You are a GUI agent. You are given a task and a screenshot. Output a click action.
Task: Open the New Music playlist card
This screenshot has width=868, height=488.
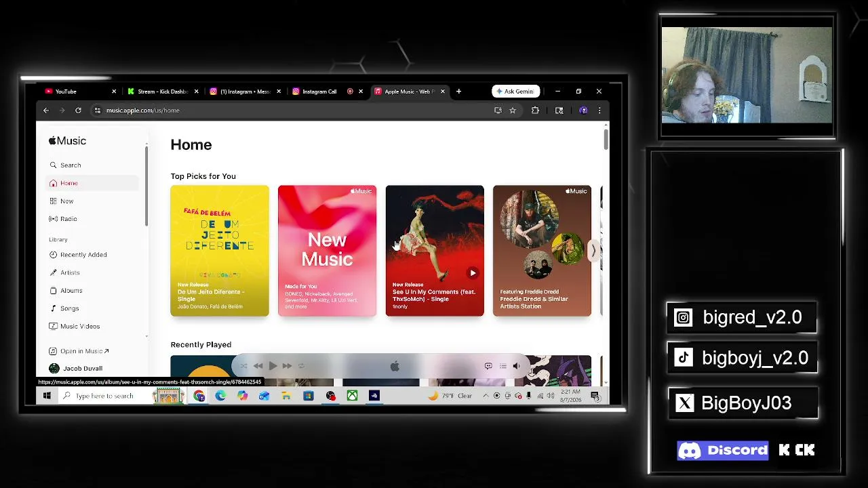(327, 251)
